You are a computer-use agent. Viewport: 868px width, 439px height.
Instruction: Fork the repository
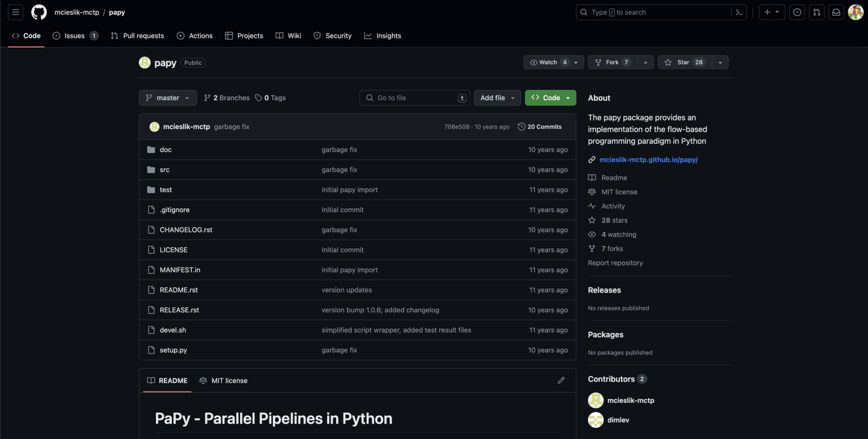pos(613,62)
